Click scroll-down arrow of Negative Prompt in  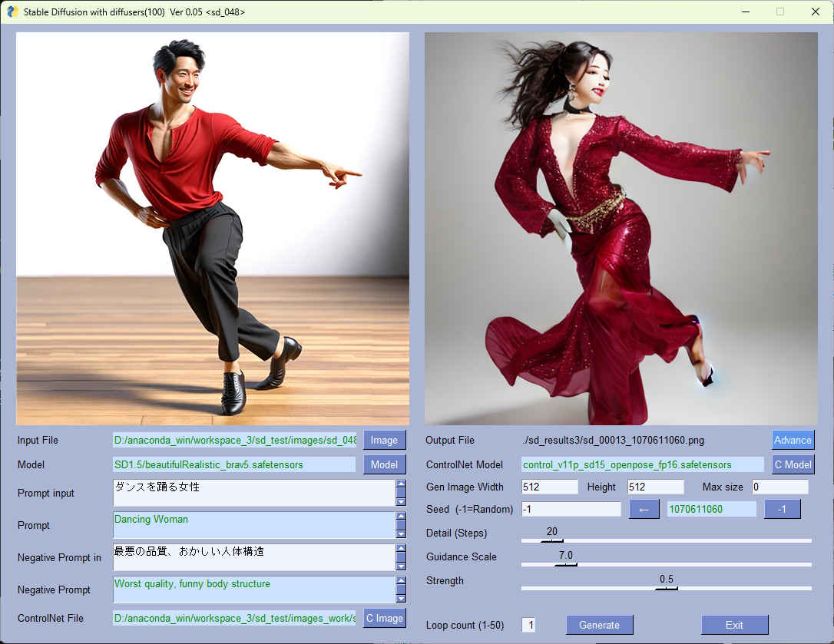pos(400,566)
